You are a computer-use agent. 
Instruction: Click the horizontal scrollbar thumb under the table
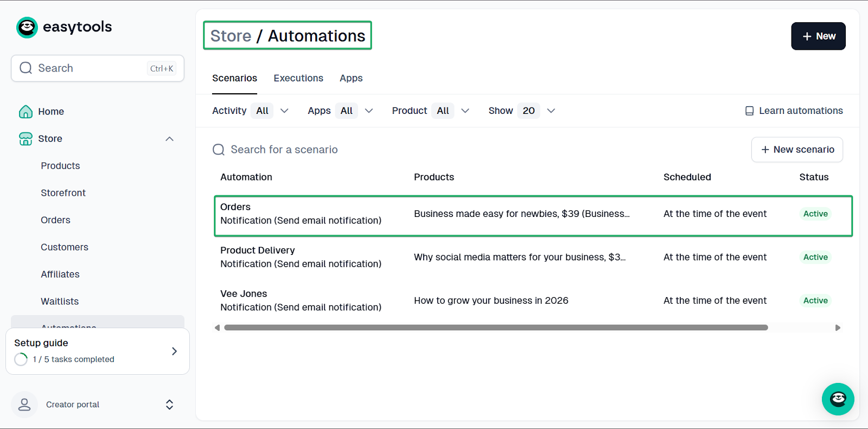(496, 328)
